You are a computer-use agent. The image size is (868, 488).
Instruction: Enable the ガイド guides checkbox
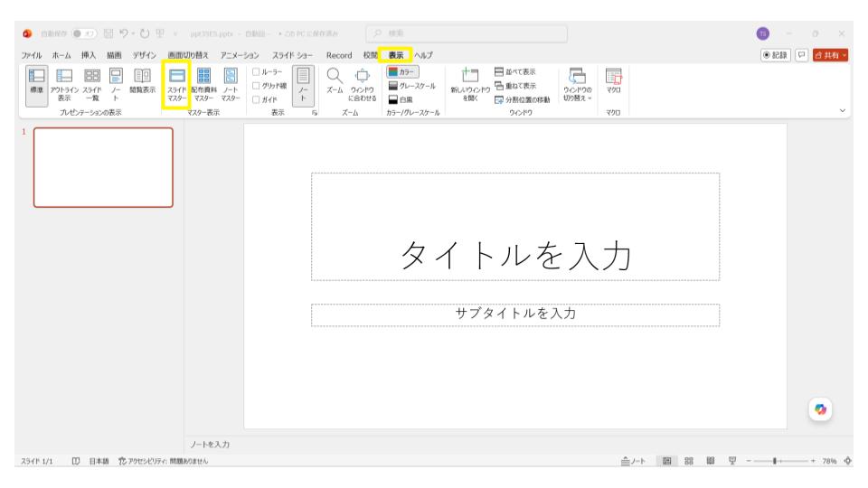click(x=256, y=99)
